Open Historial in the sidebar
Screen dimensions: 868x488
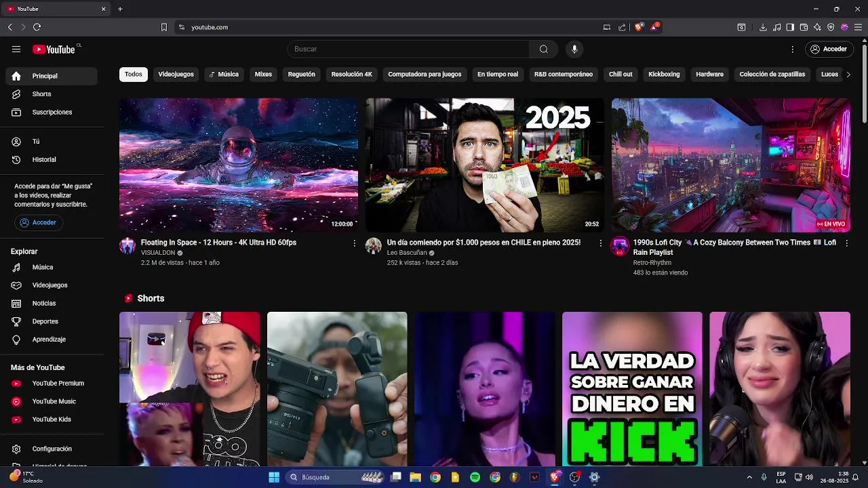pyautogui.click(x=52, y=159)
